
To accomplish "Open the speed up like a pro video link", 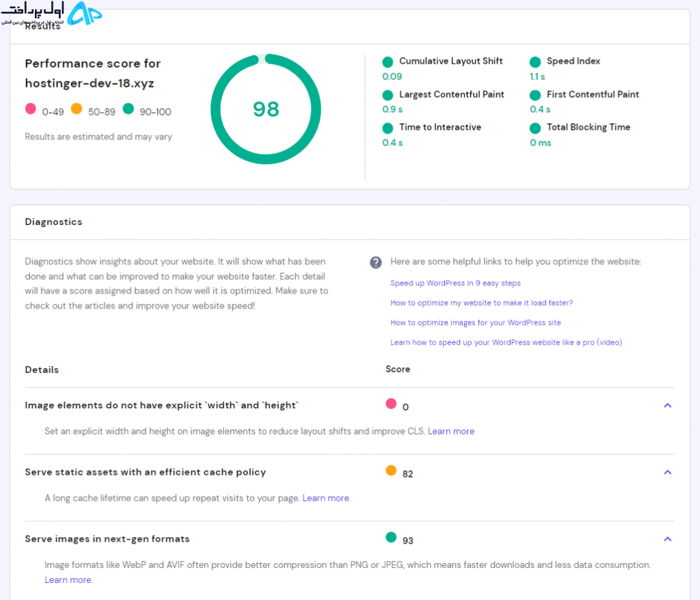I will point(506,342).
